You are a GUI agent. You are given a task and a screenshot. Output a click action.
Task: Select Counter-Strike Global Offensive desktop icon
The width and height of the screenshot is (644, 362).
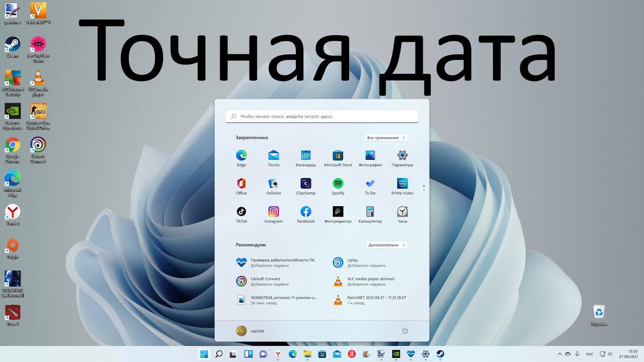pyautogui.click(x=38, y=117)
